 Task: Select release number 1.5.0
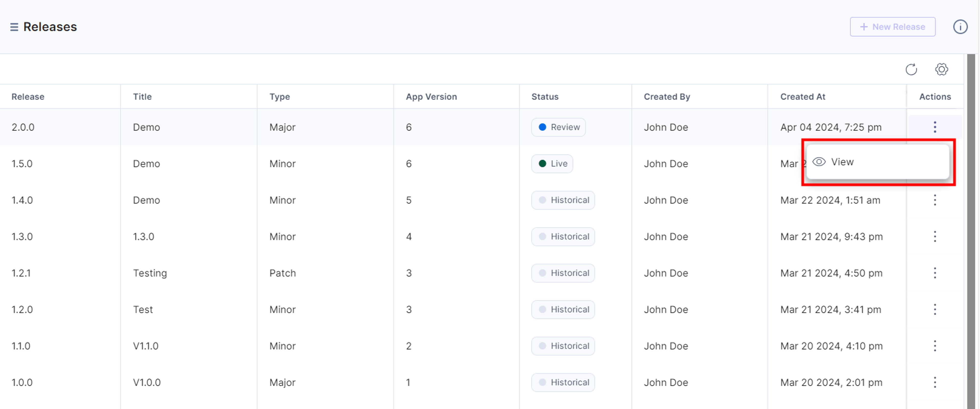[x=22, y=164]
